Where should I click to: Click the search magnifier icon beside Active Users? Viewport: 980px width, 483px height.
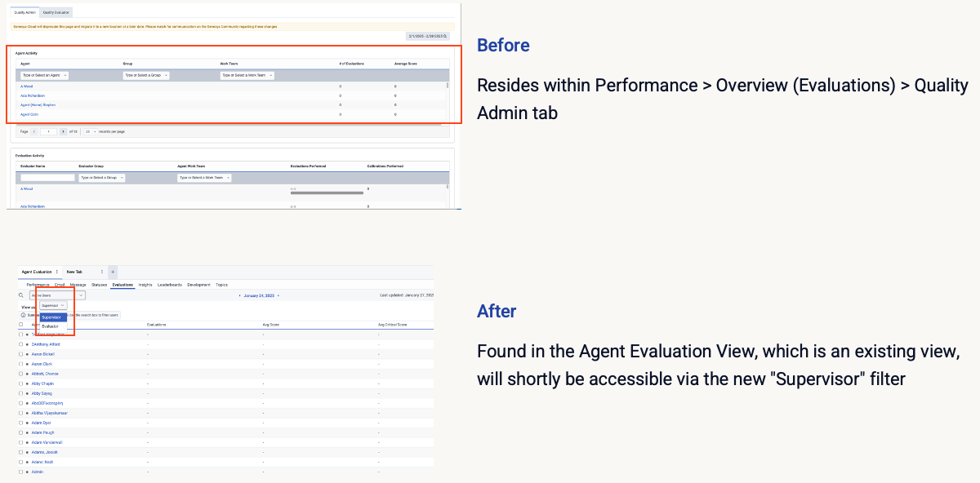(21, 295)
